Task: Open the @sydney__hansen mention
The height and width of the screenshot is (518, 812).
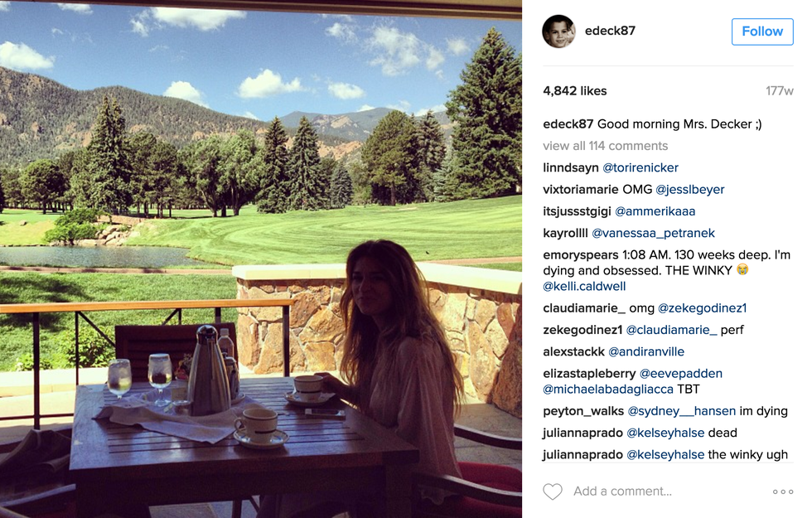Action: (681, 411)
